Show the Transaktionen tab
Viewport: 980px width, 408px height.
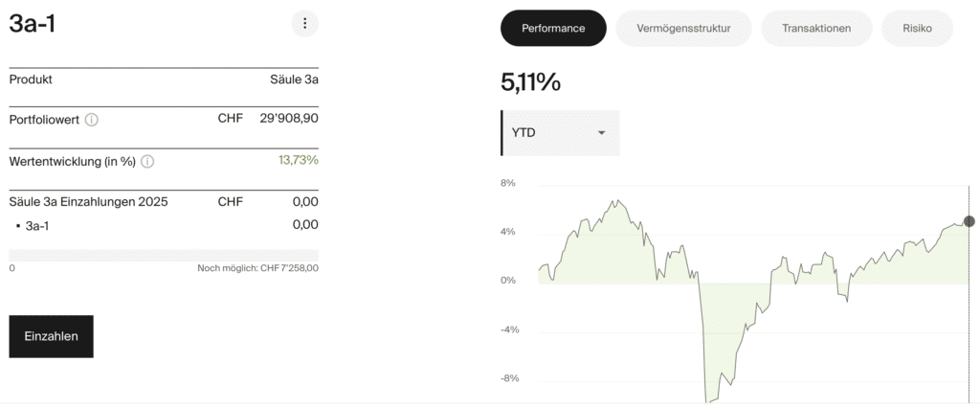click(x=816, y=29)
